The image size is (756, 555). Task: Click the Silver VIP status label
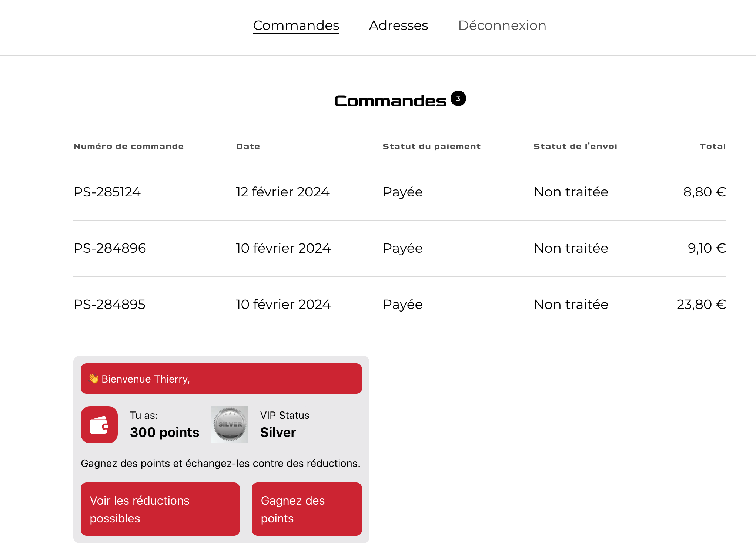(278, 432)
